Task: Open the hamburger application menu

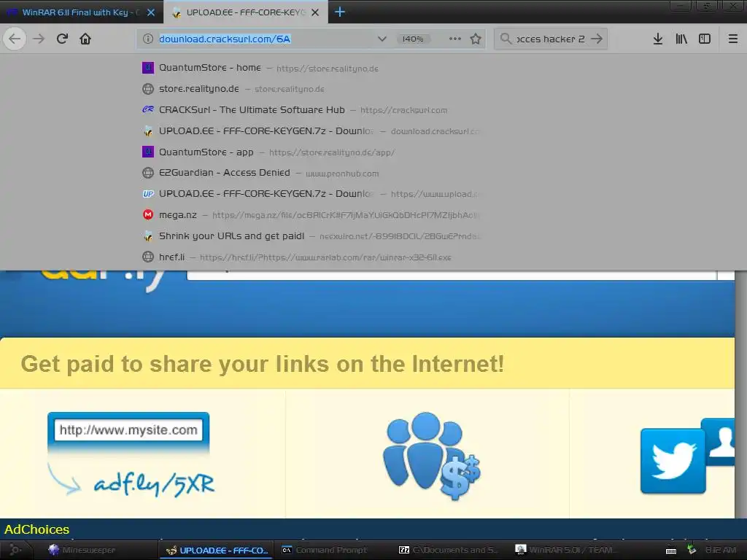Action: [733, 39]
